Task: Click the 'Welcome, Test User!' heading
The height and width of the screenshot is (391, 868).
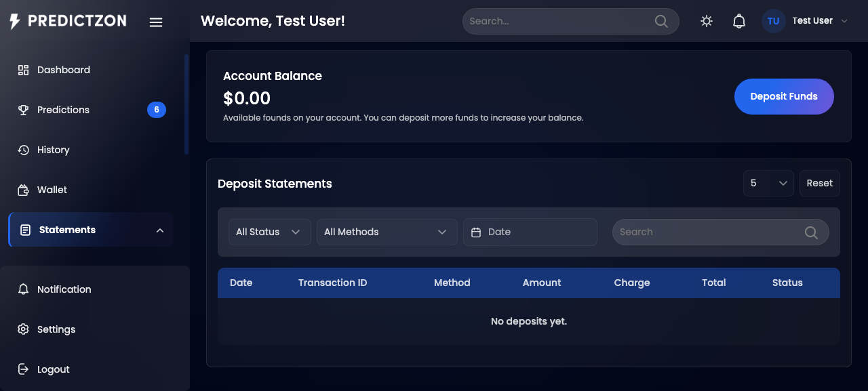Action: tap(273, 21)
